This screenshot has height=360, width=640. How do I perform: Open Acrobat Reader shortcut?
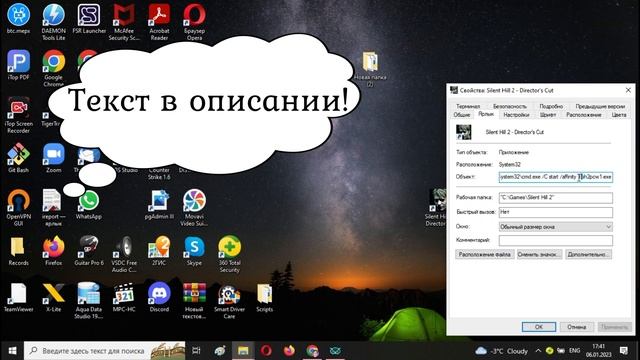point(159,21)
